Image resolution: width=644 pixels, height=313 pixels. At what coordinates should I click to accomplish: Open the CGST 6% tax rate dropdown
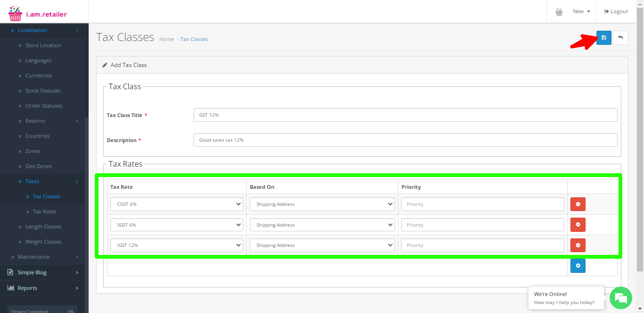(x=177, y=204)
